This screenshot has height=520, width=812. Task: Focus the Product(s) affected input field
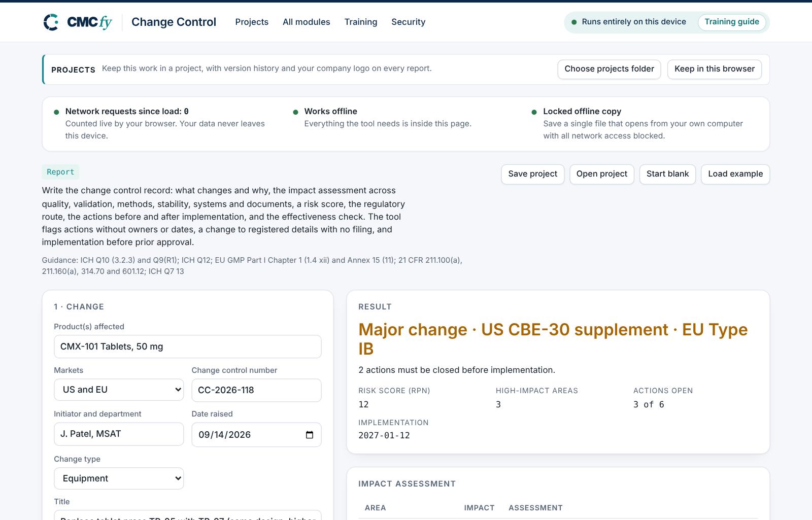pos(188,346)
